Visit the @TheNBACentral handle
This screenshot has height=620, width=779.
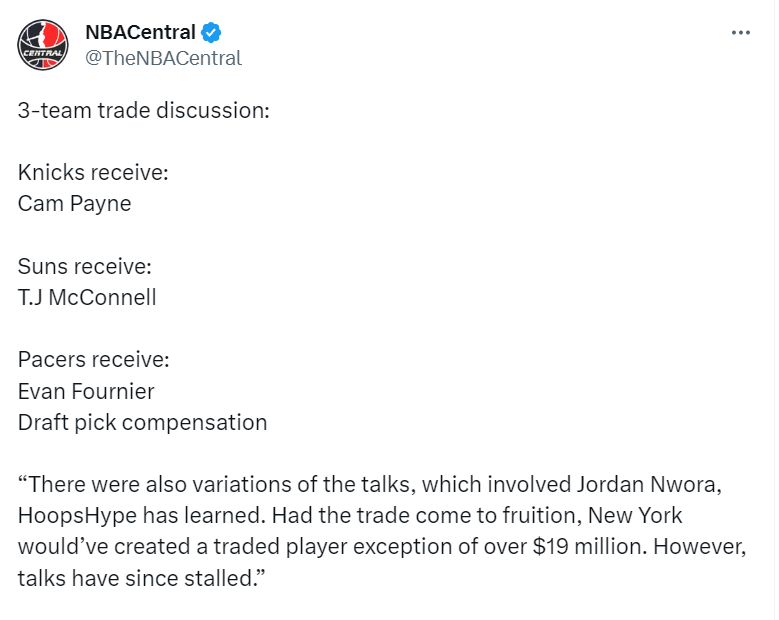(x=163, y=58)
